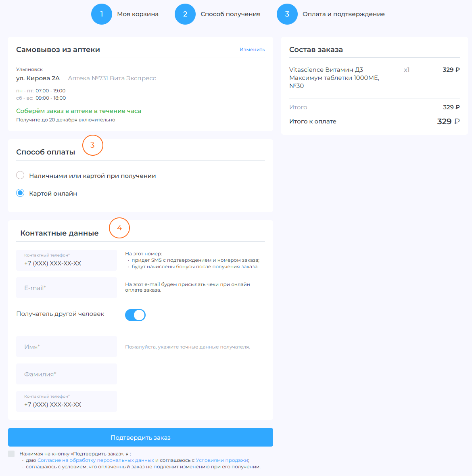
Task: Click step 3 blue circle icon
Action: [x=287, y=14]
